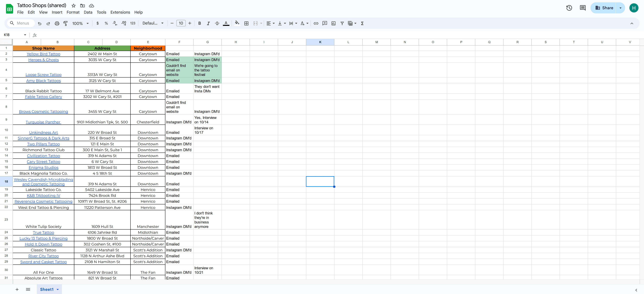644x294 pixels.
Task: Open the borders tool
Action: 246,23
